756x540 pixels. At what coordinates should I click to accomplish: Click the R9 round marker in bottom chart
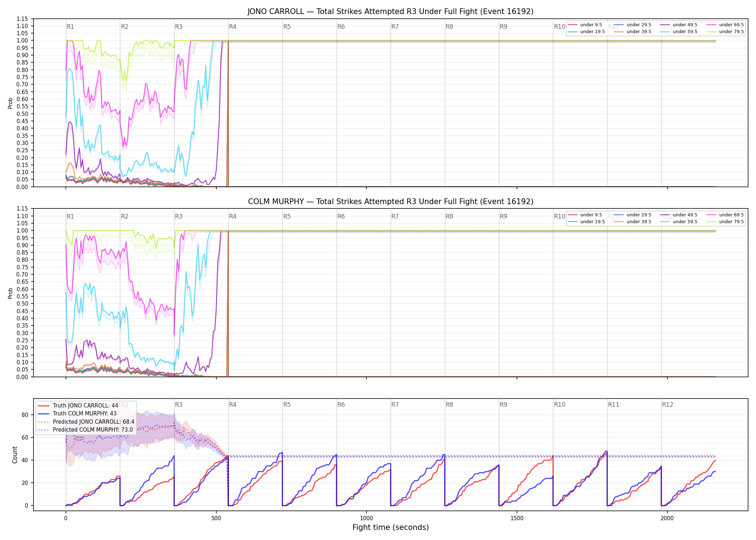pyautogui.click(x=503, y=405)
